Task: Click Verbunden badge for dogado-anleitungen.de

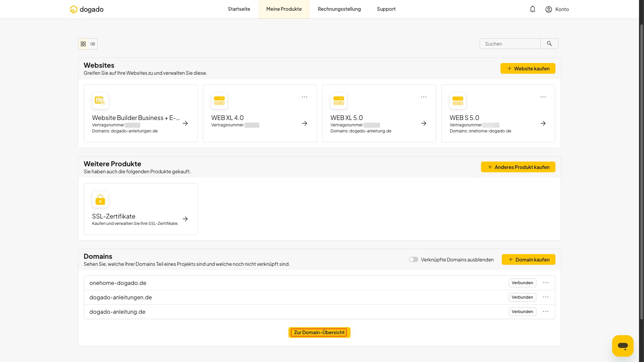Action: [x=523, y=297]
